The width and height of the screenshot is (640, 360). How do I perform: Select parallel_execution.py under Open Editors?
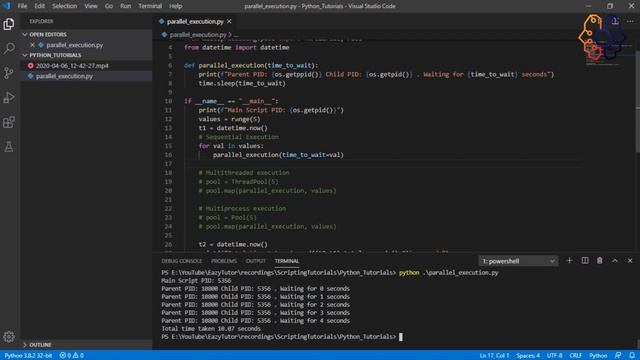pos(75,45)
